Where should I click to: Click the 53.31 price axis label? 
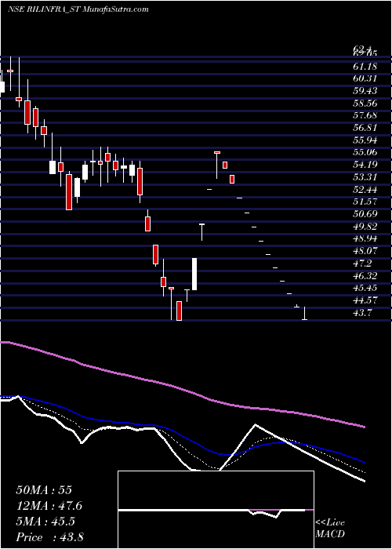365,177
